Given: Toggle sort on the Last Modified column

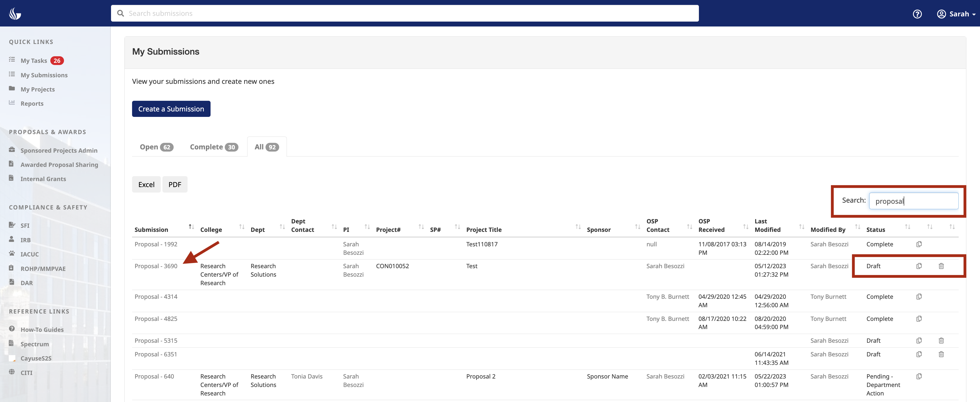Looking at the screenshot, I should (x=802, y=226).
